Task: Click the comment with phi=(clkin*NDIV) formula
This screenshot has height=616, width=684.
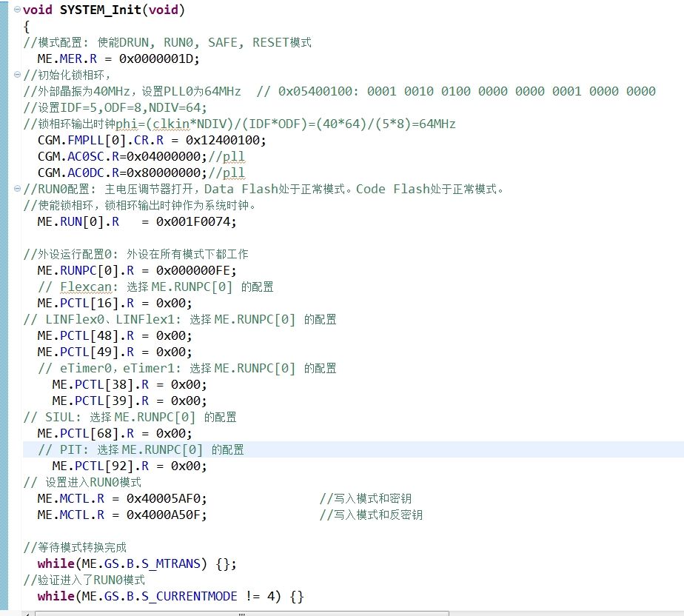Action: coord(240,124)
